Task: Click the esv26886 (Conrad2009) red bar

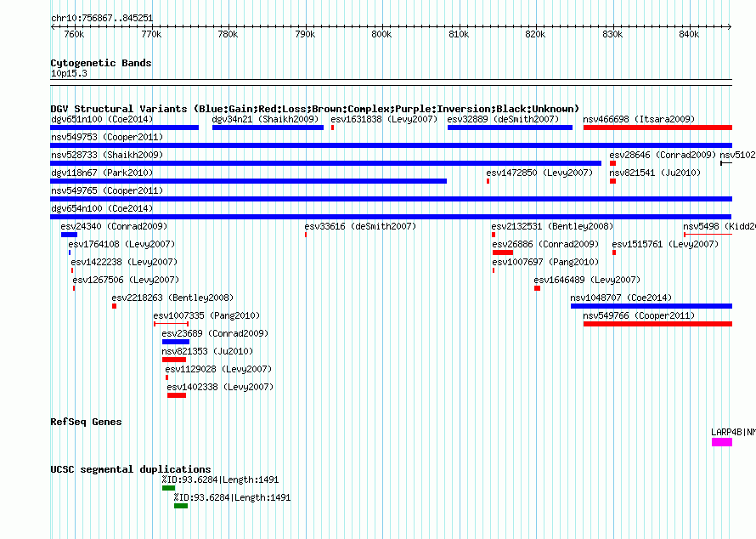Action: (x=502, y=252)
